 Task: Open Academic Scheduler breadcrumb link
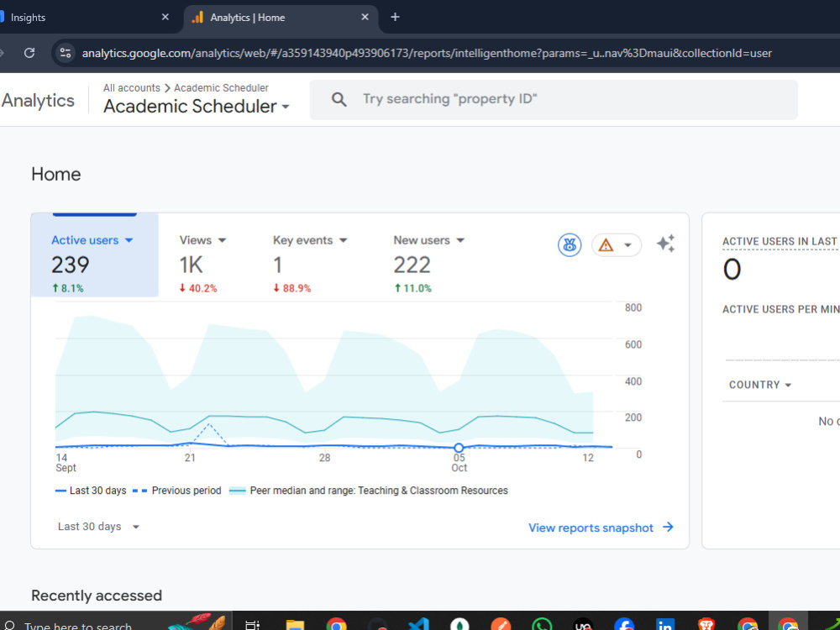[221, 88]
